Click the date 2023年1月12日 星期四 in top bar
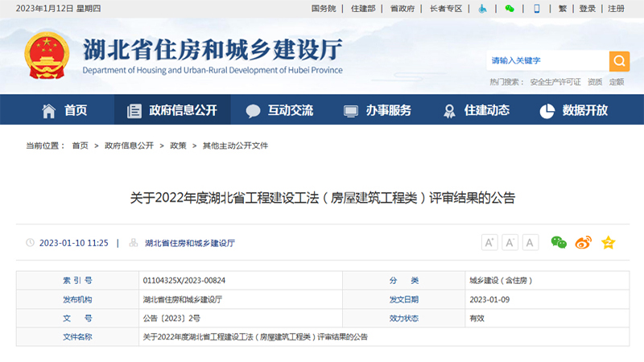The height and width of the screenshot is (362, 644). tap(58, 9)
